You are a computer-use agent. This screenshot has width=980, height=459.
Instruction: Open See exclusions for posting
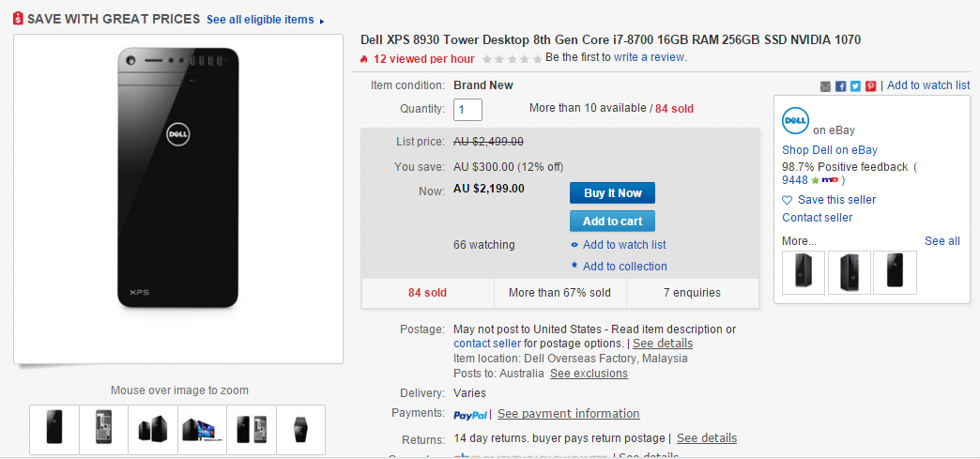point(589,374)
